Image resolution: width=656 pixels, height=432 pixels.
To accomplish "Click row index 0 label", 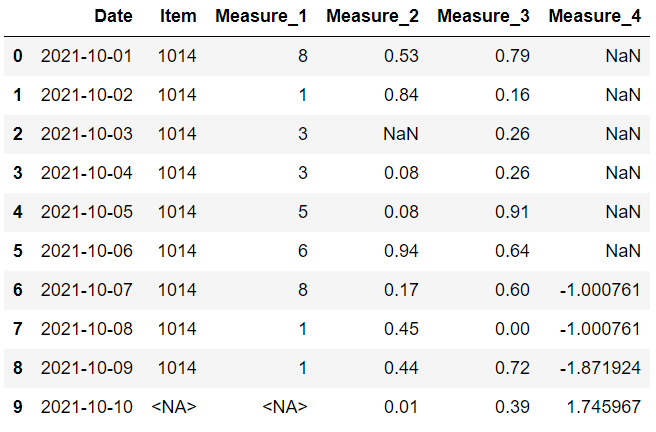I will (x=17, y=56).
